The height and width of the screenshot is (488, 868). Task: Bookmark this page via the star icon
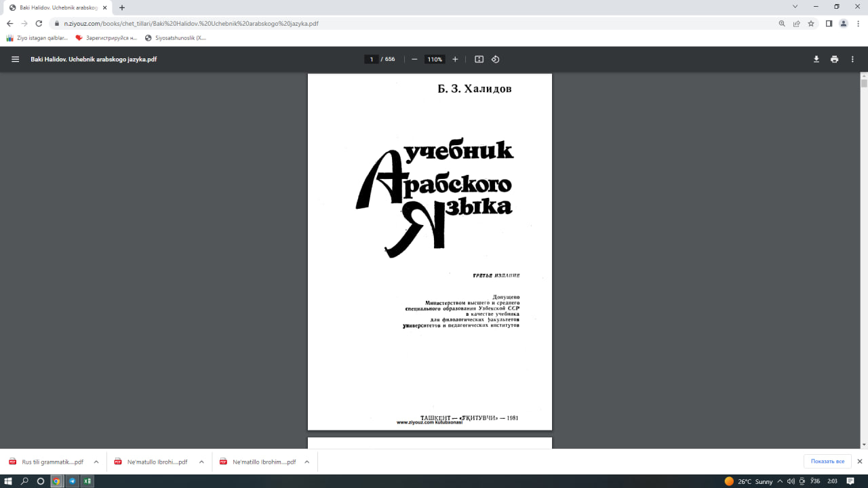(811, 23)
